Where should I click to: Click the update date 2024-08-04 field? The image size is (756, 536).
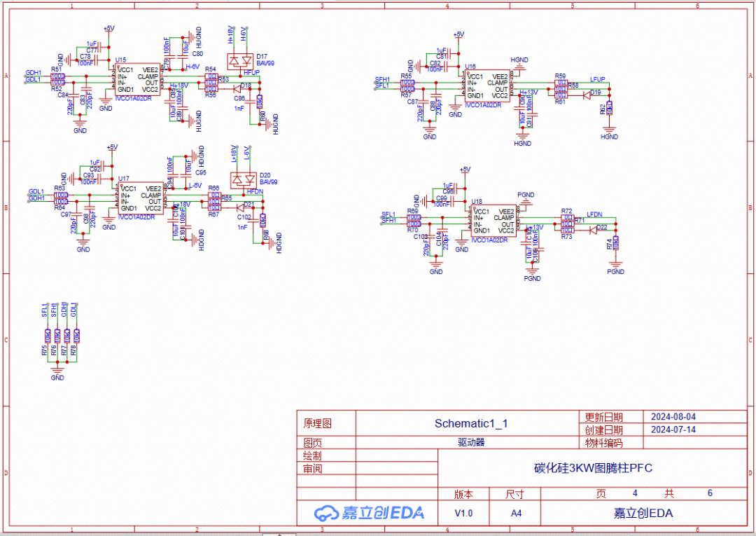click(x=673, y=416)
